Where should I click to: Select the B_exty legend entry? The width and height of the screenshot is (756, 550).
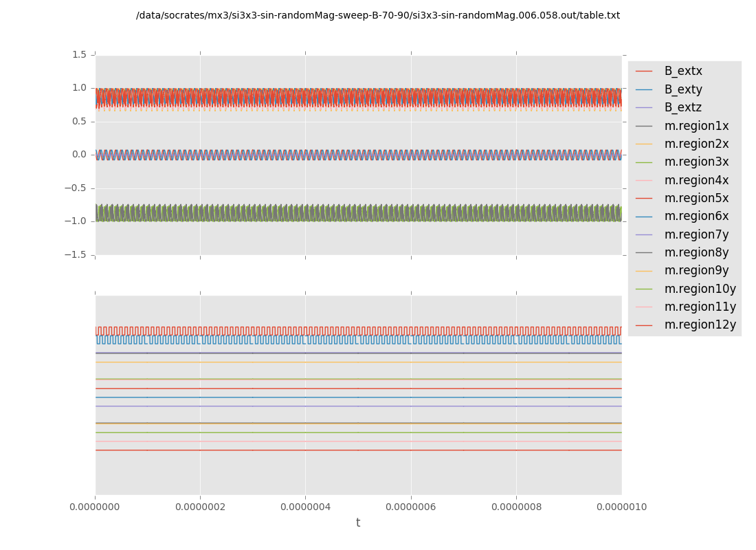coord(682,89)
